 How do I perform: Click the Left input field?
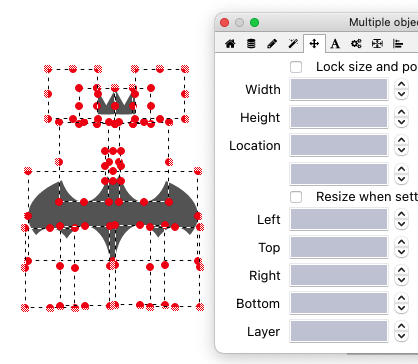click(339, 219)
